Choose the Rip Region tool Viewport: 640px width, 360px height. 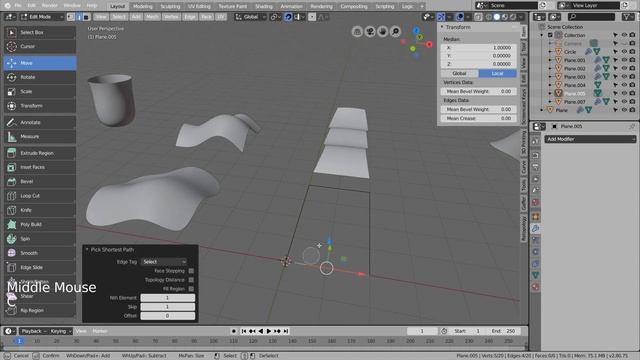click(x=40, y=311)
